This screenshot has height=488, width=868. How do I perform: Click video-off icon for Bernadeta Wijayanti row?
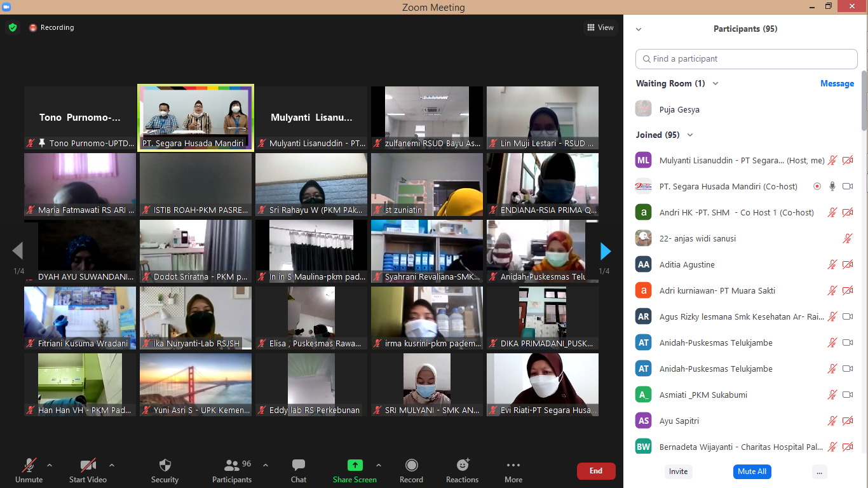click(x=848, y=447)
